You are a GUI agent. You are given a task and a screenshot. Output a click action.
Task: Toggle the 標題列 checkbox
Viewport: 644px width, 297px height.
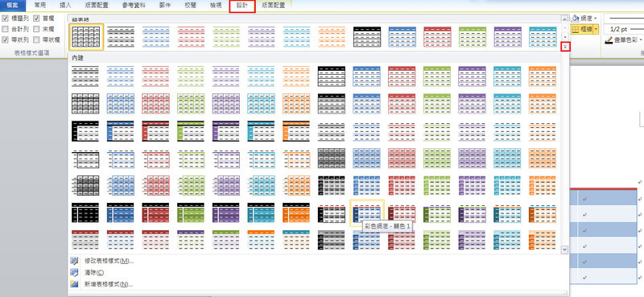click(x=5, y=18)
